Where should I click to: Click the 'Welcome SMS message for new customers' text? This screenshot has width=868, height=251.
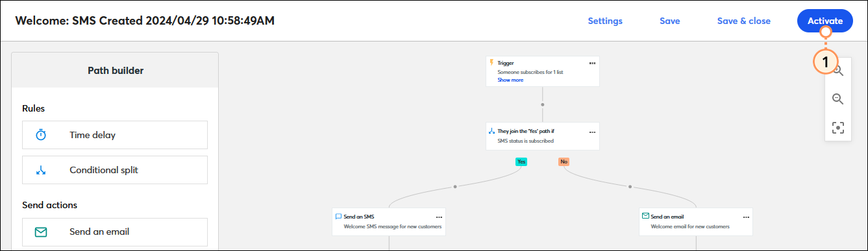(x=393, y=227)
